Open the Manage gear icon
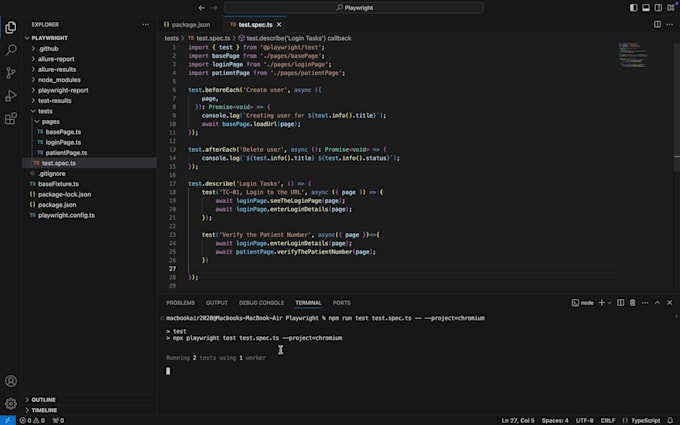Screen dimensions: 680x425 [x=11, y=404]
